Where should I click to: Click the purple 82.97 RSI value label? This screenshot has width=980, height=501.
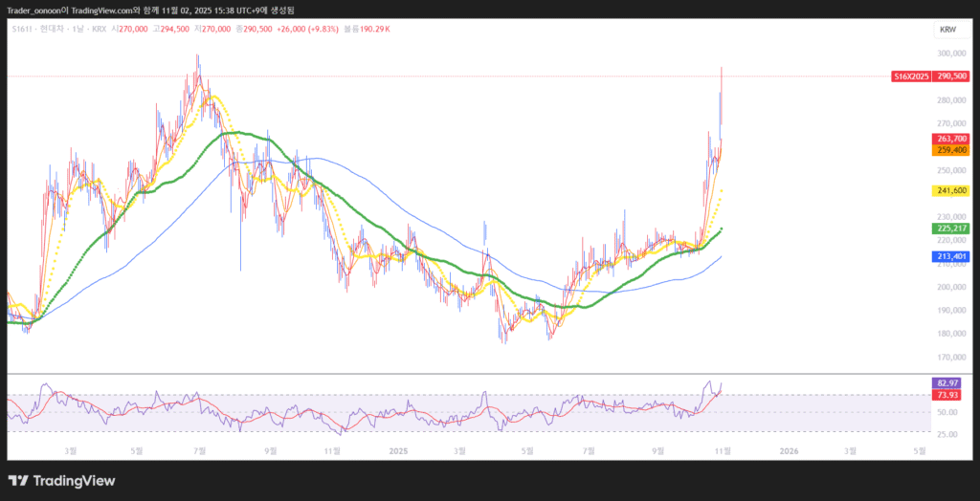pyautogui.click(x=946, y=382)
